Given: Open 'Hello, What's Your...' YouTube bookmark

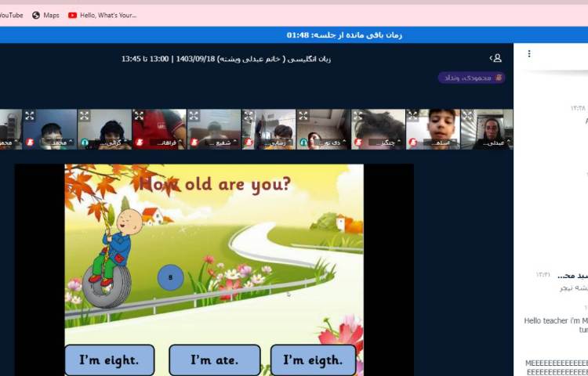Looking at the screenshot, I should (x=103, y=16).
